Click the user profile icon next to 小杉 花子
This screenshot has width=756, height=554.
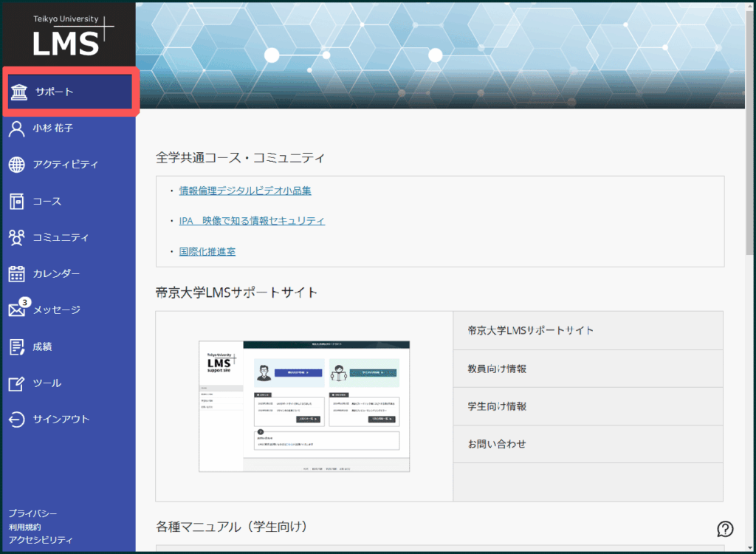point(17,129)
